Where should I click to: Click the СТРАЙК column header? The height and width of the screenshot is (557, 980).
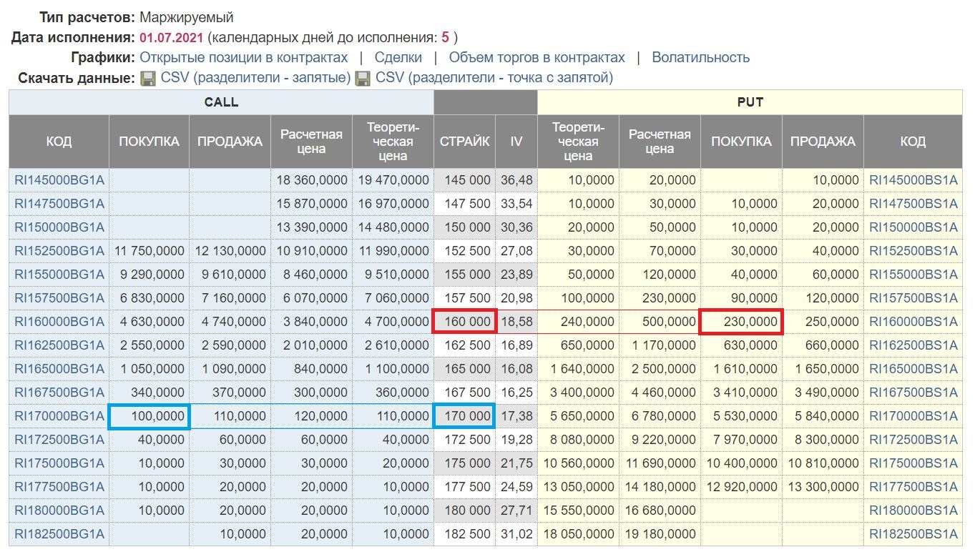[464, 142]
